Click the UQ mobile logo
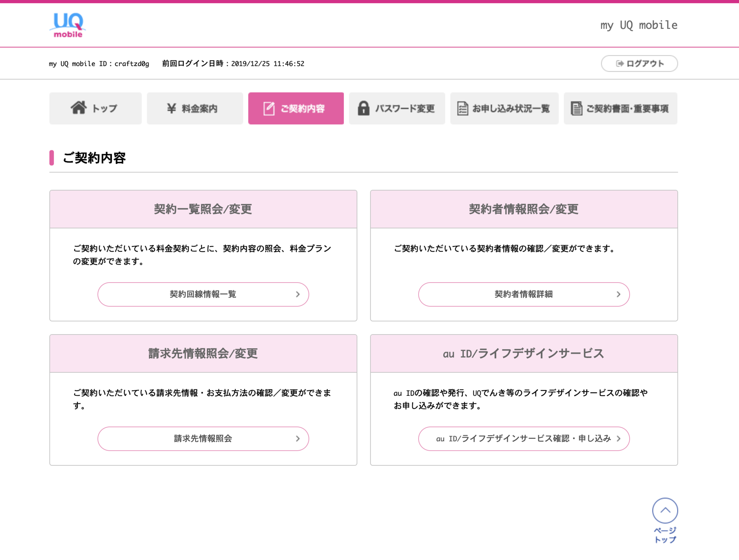Viewport: 739px width, 560px height. (67, 25)
